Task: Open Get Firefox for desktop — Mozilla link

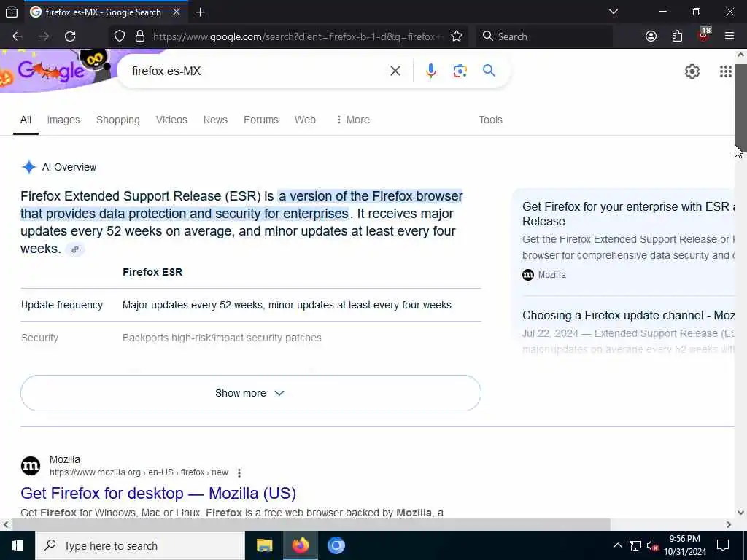Action: point(158,493)
